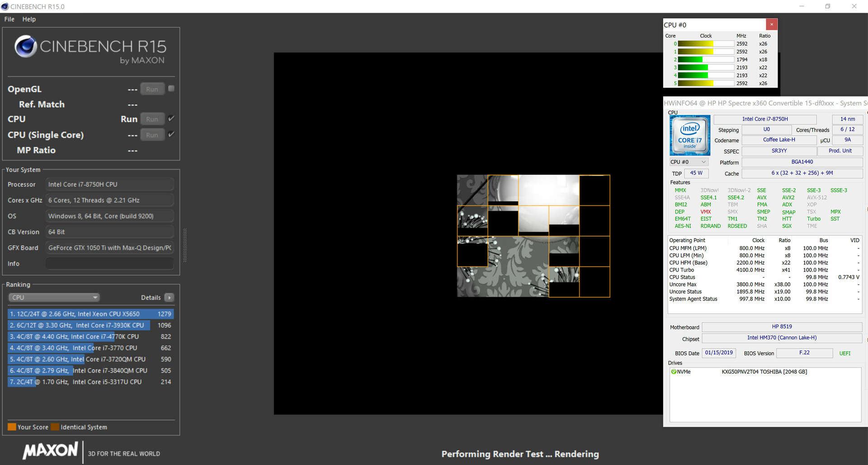
Task: Click the Run button for CPU test
Action: [x=152, y=119]
